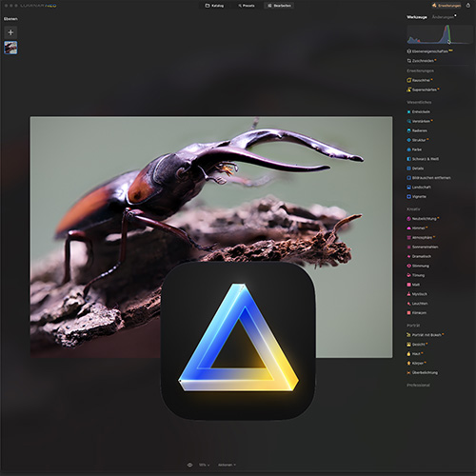Viewport: 476px width, 476px height.
Task: Open the Superschärfen extension tool
Action: click(423, 89)
